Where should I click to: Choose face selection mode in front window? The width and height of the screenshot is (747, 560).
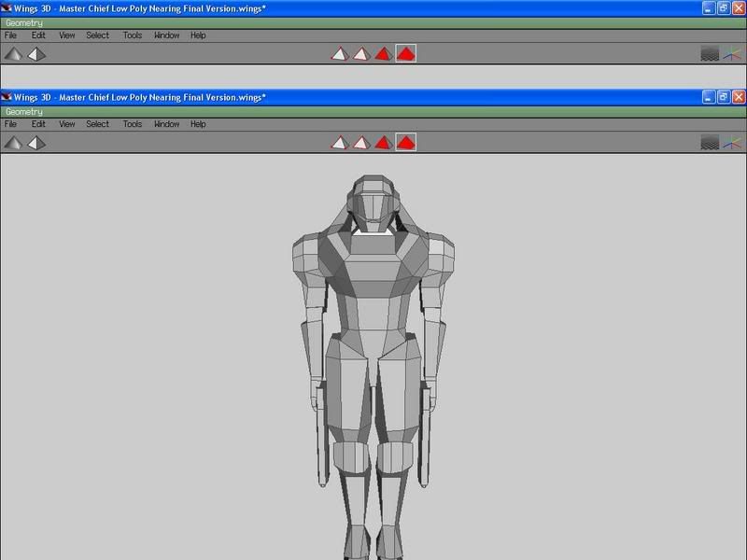point(384,143)
